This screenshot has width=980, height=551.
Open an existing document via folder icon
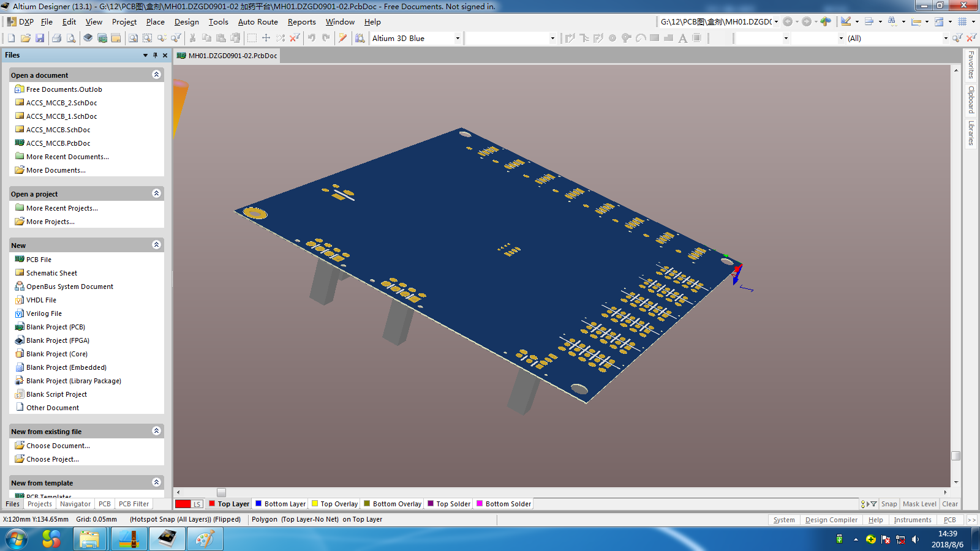click(x=25, y=38)
